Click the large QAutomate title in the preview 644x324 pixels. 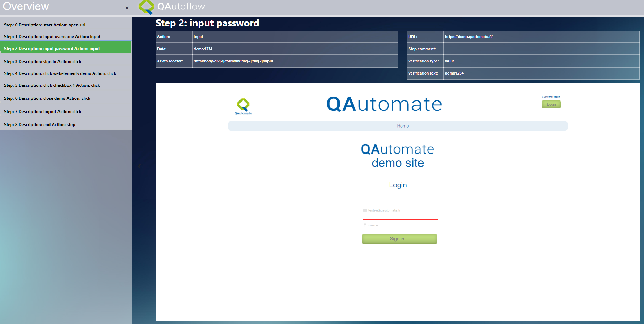tap(384, 104)
